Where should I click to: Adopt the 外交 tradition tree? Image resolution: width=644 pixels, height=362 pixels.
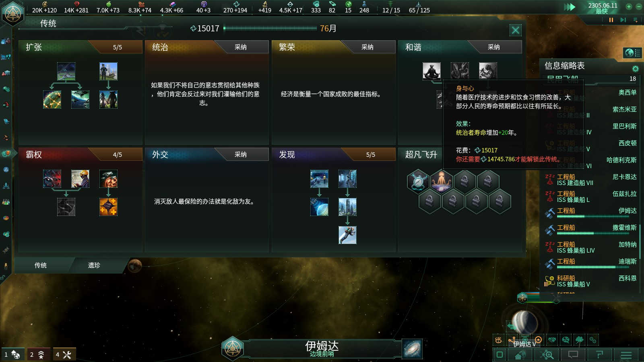coord(241,154)
